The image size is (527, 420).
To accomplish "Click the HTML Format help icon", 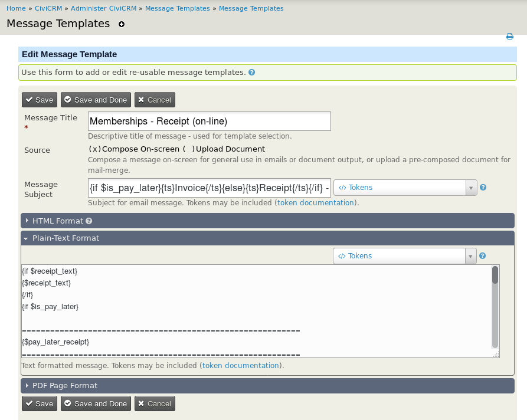I will (89, 221).
